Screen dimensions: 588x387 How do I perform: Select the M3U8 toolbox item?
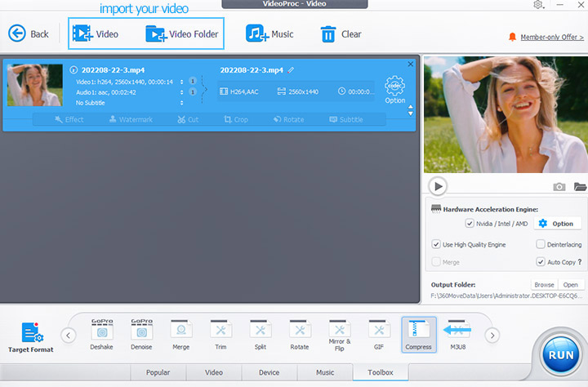tap(458, 335)
